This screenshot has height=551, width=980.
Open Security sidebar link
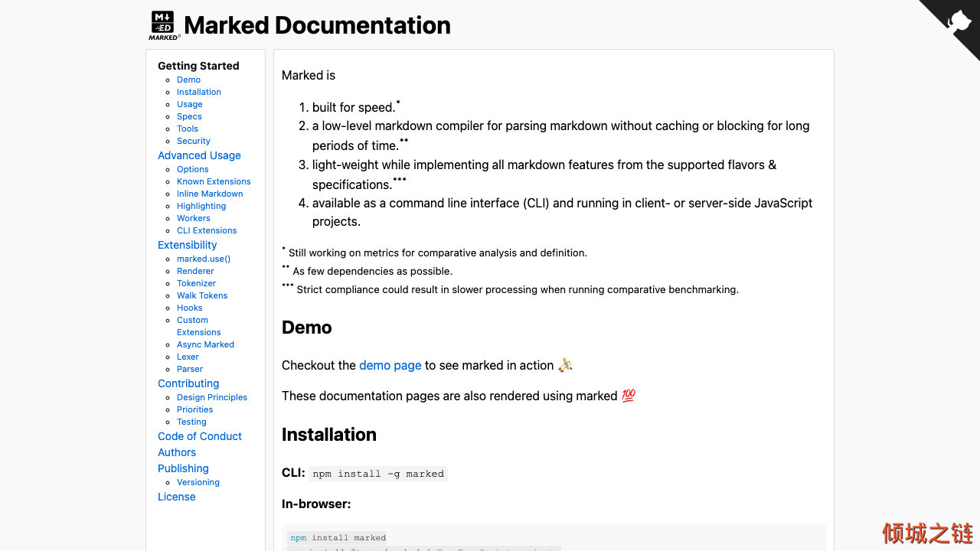coord(194,141)
